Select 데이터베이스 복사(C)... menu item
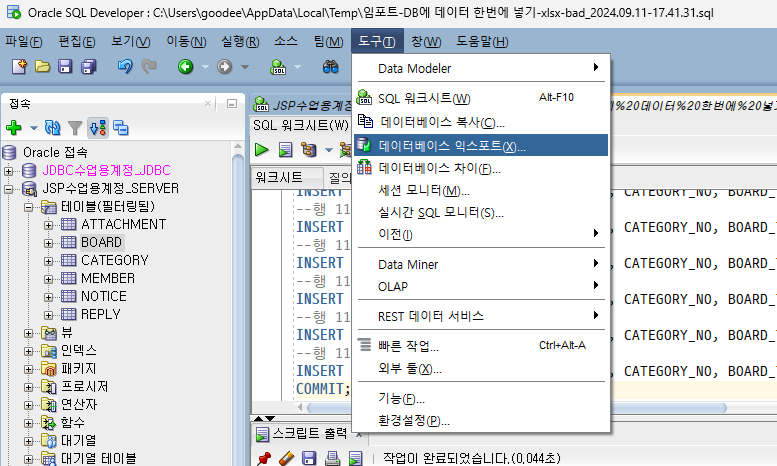777x466 pixels. pos(481,122)
